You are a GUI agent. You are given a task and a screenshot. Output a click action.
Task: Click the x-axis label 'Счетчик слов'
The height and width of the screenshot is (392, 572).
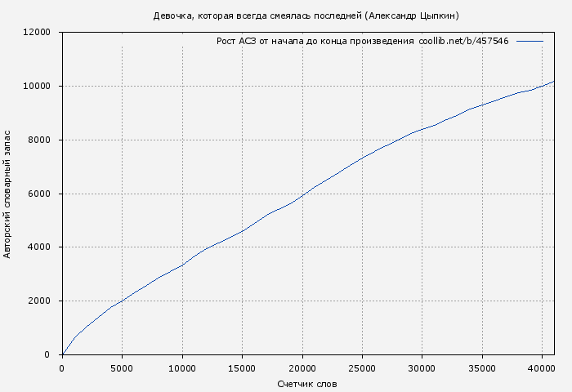pos(307,383)
